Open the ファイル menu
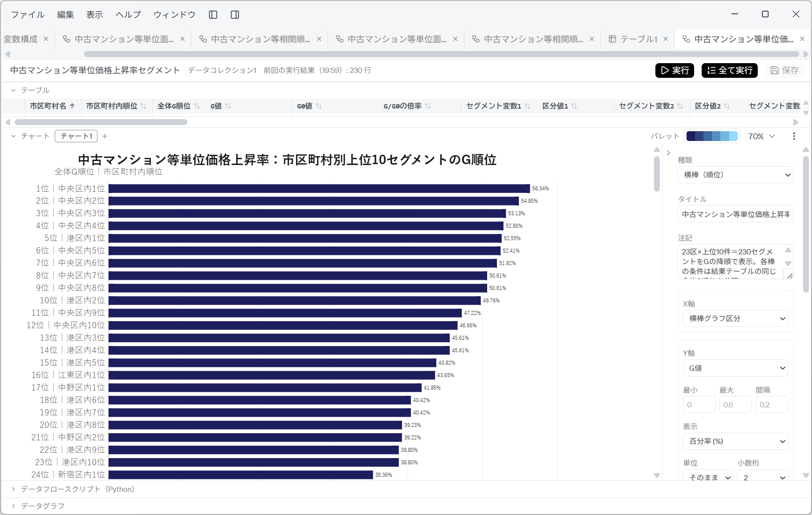812x515 pixels. coord(28,15)
